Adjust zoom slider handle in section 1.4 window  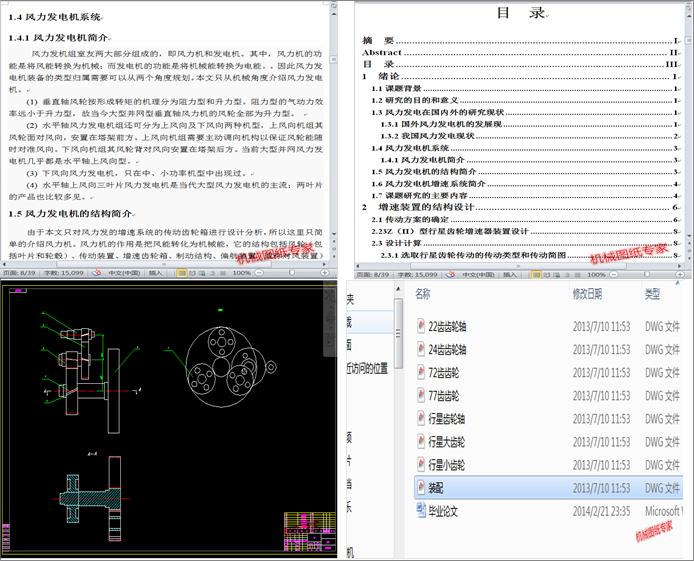pyautogui.click(x=292, y=273)
